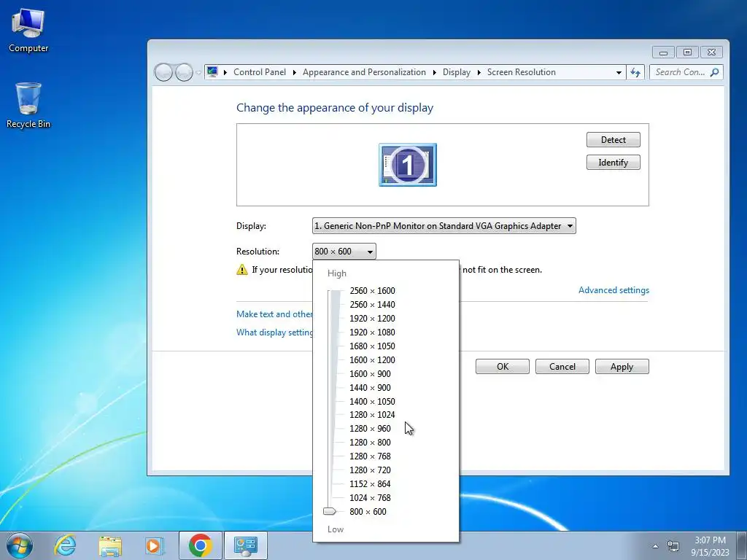Open Windows Explorer from the taskbar
The image size is (747, 560).
click(110, 545)
